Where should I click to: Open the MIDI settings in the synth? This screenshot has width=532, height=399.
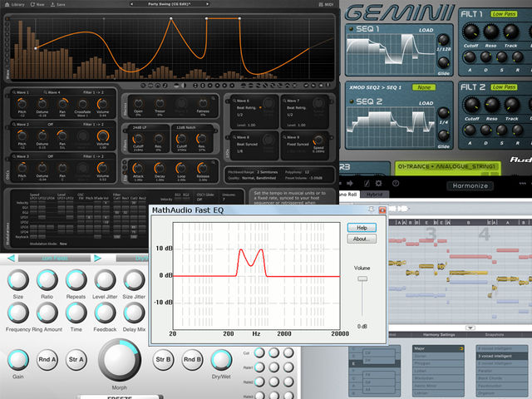click(326, 4)
